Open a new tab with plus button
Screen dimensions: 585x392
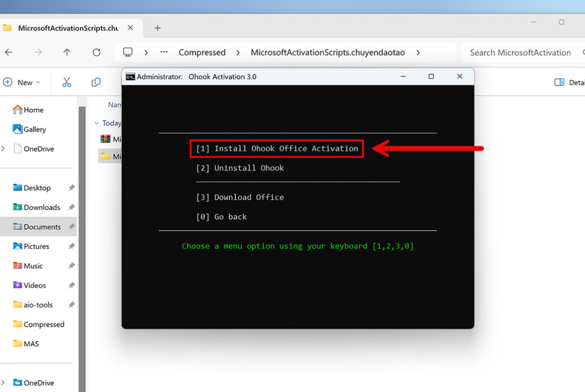click(x=158, y=28)
